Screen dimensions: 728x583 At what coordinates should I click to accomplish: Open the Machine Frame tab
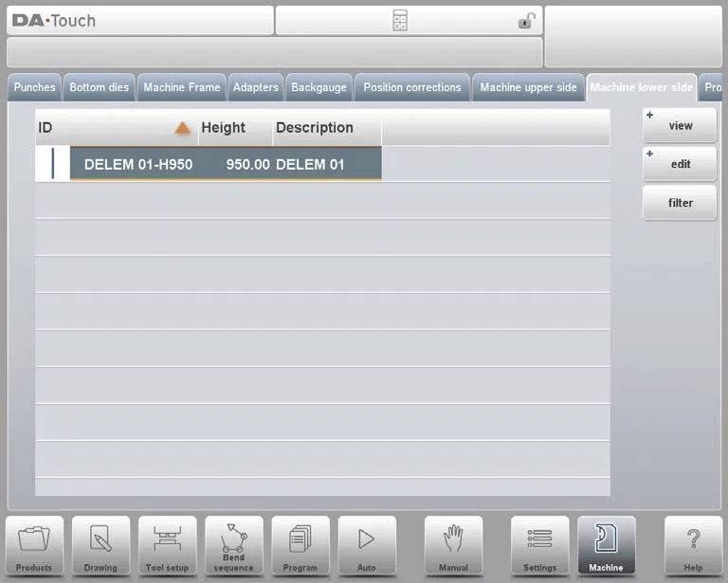coord(182,87)
